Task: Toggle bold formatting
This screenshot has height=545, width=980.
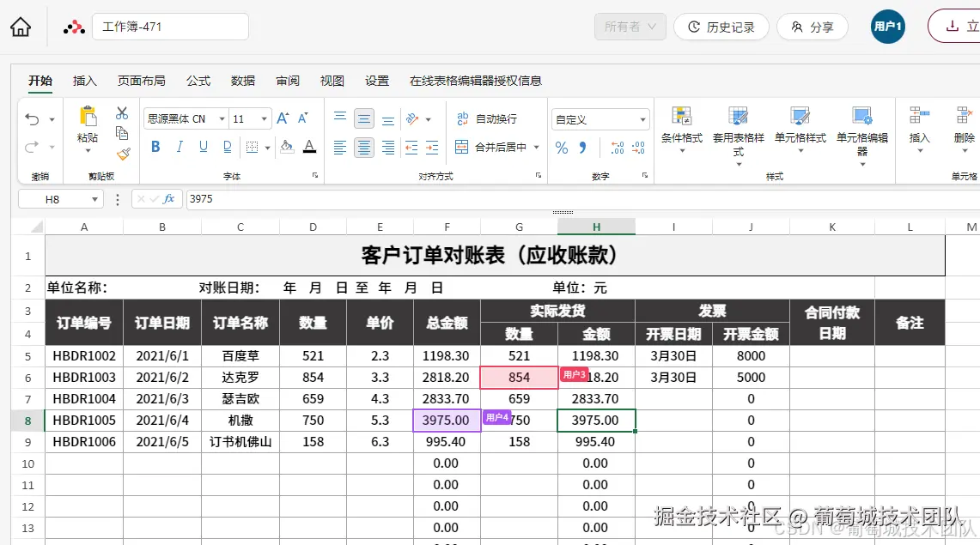Action: (x=155, y=147)
